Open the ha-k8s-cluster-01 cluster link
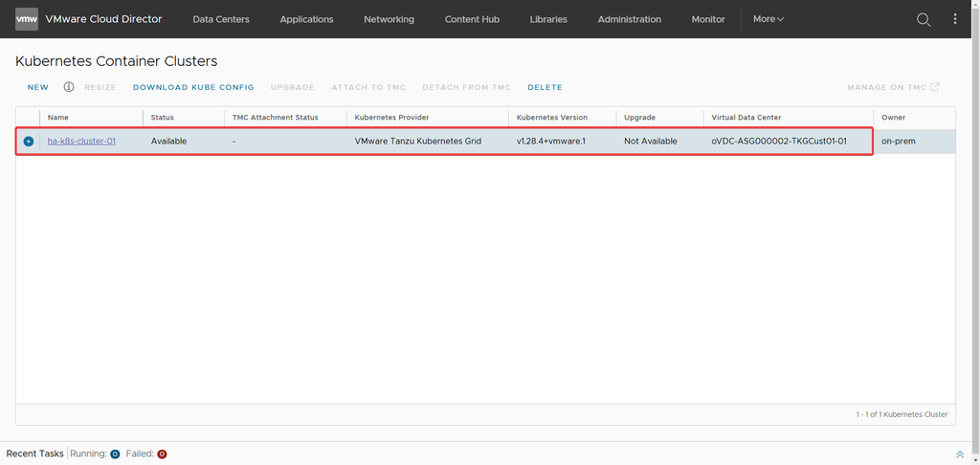980x465 pixels. tap(81, 142)
